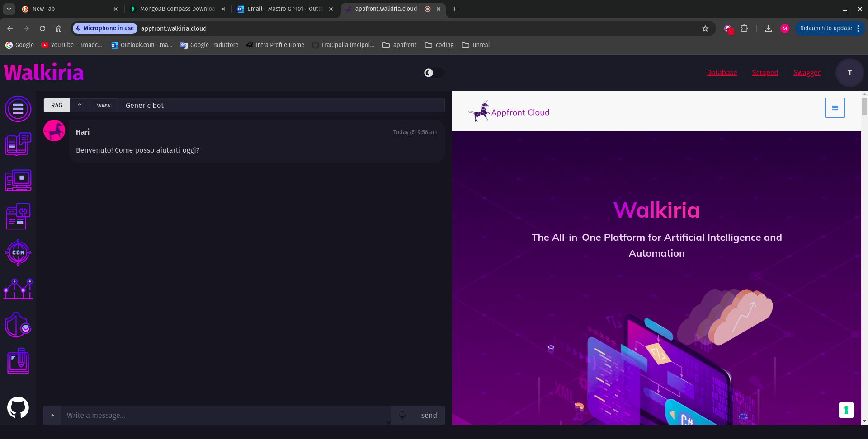Click the Generic bot name field
The image size is (868, 439).
tap(281, 105)
